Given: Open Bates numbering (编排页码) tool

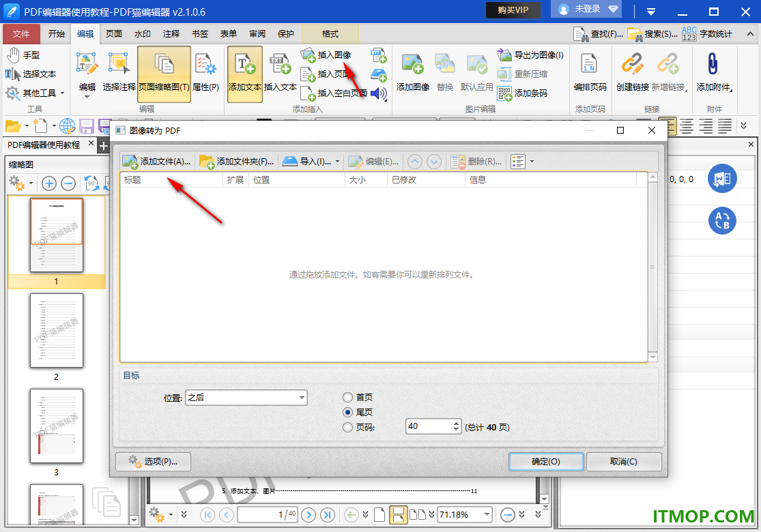Looking at the screenshot, I should pyautogui.click(x=590, y=73).
